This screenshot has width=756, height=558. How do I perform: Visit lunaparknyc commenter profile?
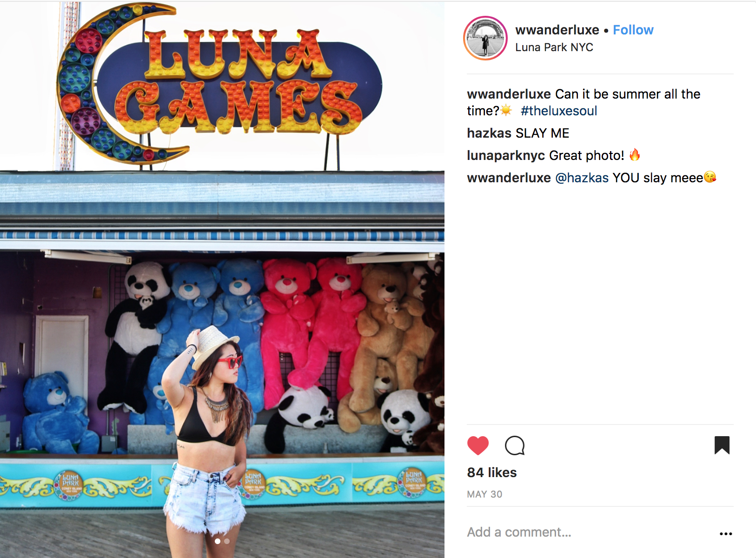point(506,155)
